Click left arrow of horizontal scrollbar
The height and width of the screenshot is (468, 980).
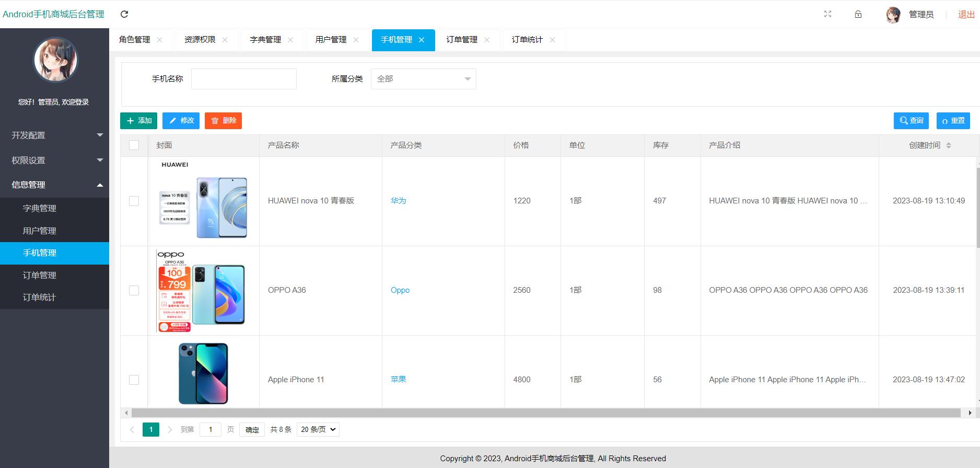coord(126,413)
